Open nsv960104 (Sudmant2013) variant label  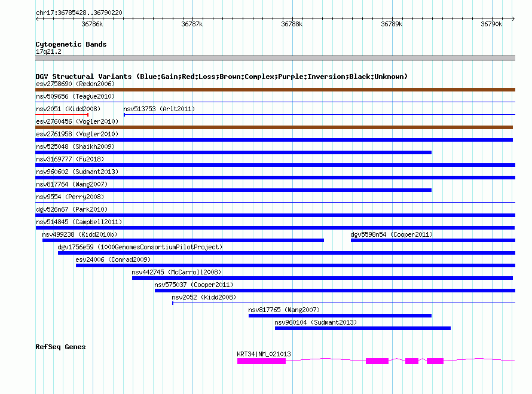click(x=316, y=322)
